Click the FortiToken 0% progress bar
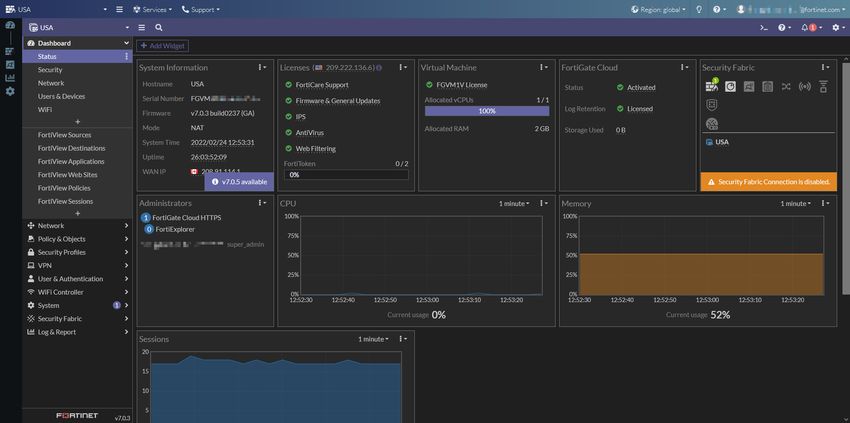The width and height of the screenshot is (850, 423). pyautogui.click(x=346, y=175)
